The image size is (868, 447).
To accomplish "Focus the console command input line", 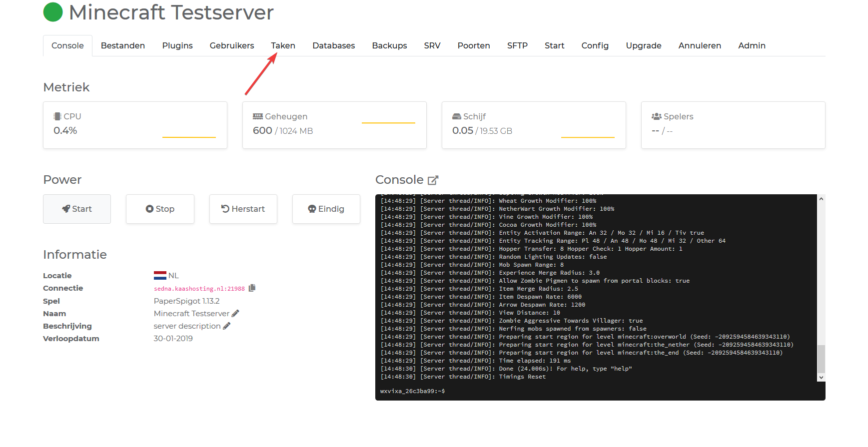I will pos(600,391).
